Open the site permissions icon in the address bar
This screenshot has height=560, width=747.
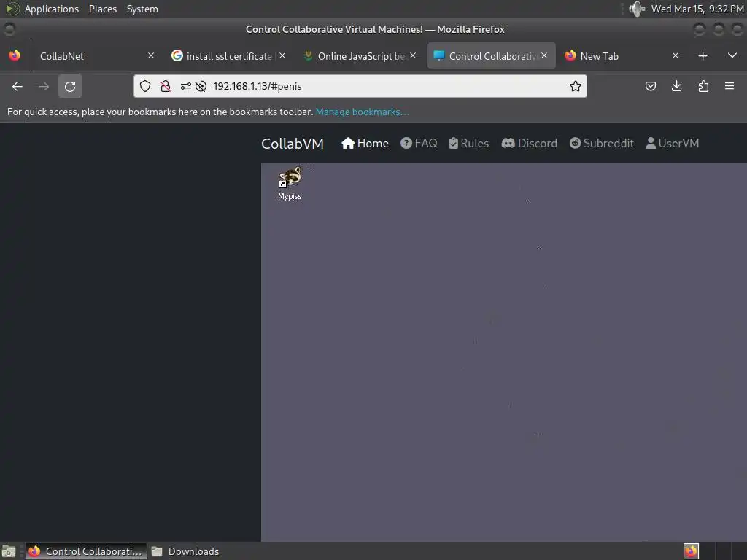point(186,86)
